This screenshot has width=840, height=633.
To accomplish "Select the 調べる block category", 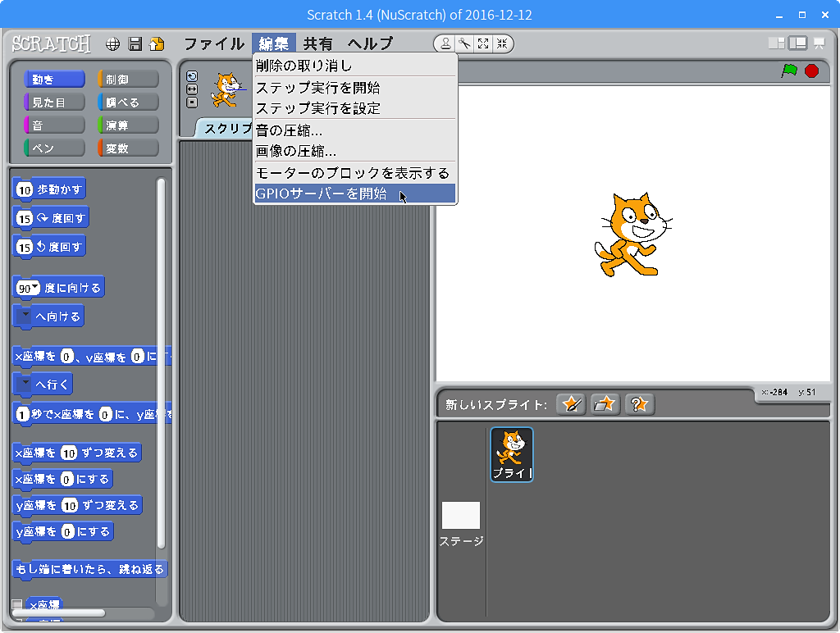I will click(x=128, y=102).
